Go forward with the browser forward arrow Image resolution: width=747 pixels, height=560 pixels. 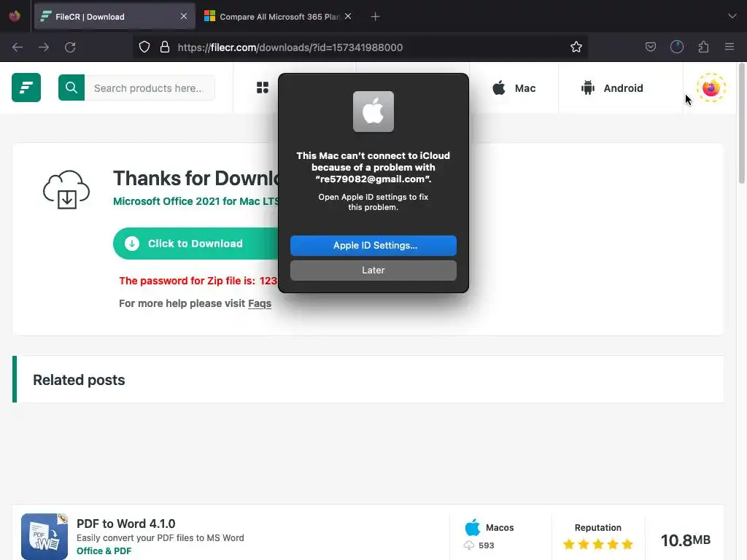coord(44,47)
